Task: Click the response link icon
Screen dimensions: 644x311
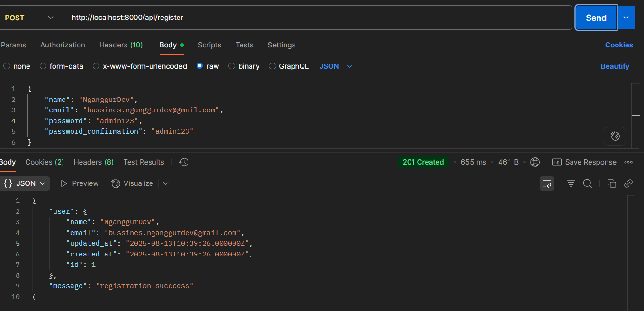Action: point(628,183)
